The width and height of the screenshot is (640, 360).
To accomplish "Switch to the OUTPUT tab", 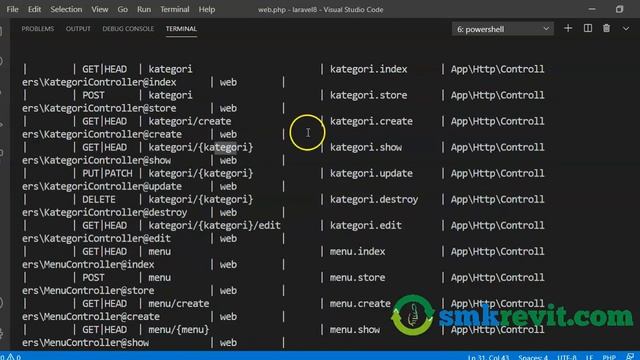I will [x=78, y=29].
